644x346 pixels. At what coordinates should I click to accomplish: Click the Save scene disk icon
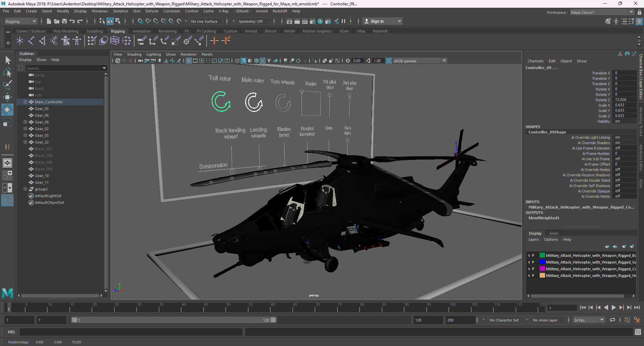click(x=64, y=21)
